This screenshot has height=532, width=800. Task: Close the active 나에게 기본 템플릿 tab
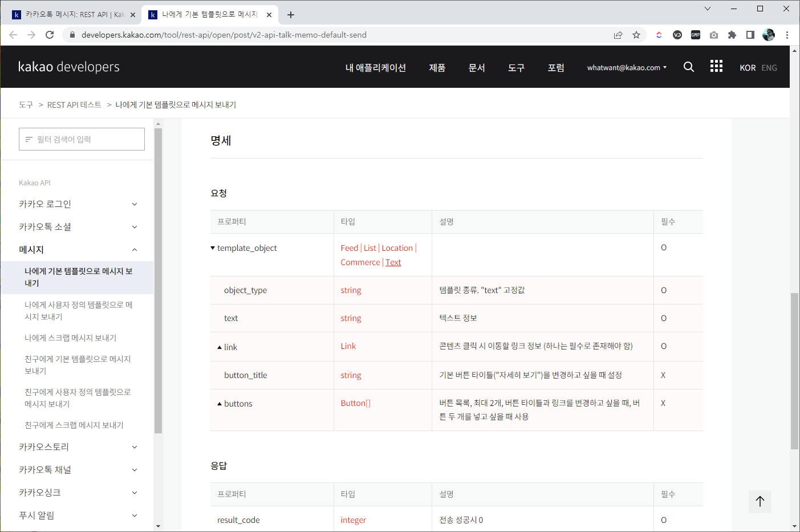click(x=269, y=15)
